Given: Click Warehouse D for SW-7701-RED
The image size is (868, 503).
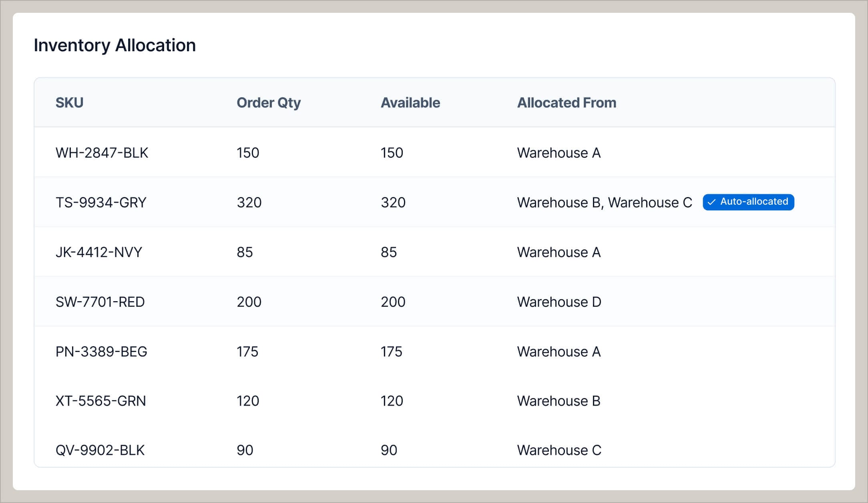Looking at the screenshot, I should pyautogui.click(x=559, y=302).
